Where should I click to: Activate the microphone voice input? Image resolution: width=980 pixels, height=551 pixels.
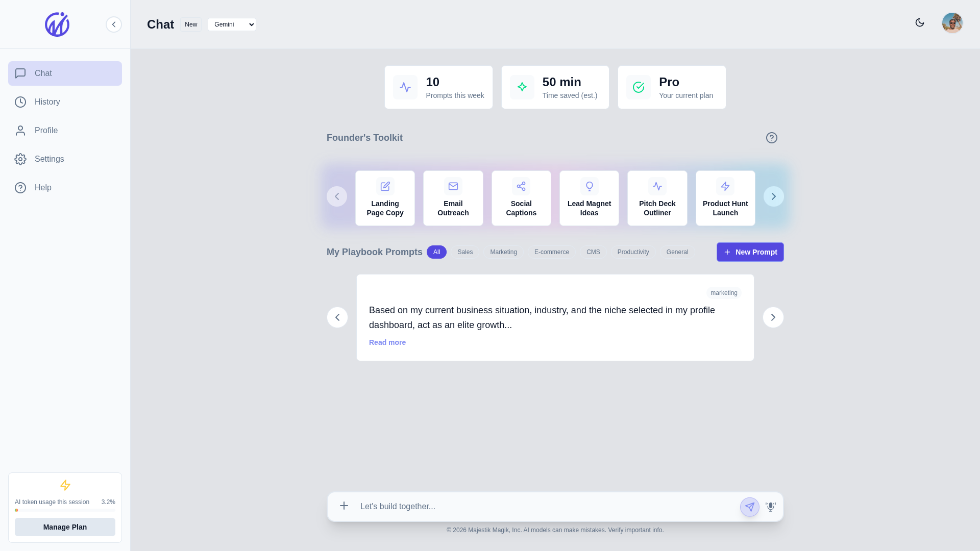(x=771, y=507)
